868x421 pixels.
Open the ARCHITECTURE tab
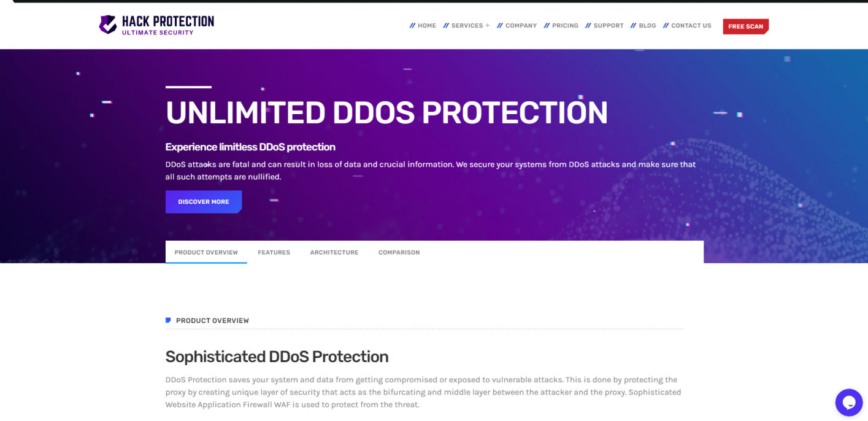point(334,252)
